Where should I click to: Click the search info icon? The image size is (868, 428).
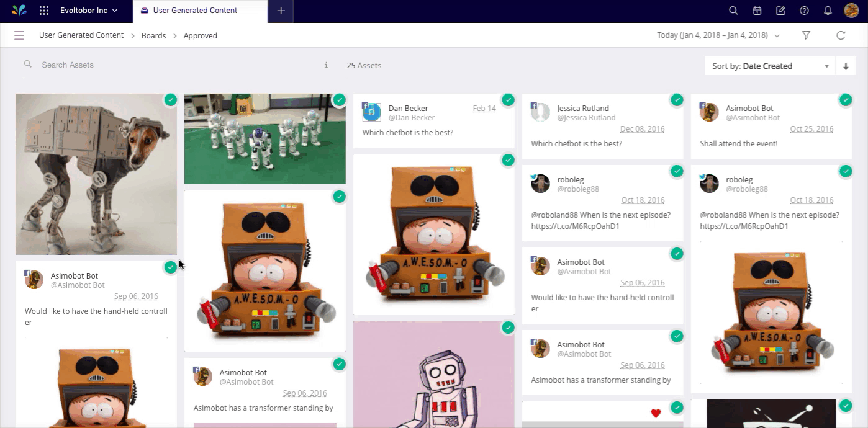click(326, 65)
